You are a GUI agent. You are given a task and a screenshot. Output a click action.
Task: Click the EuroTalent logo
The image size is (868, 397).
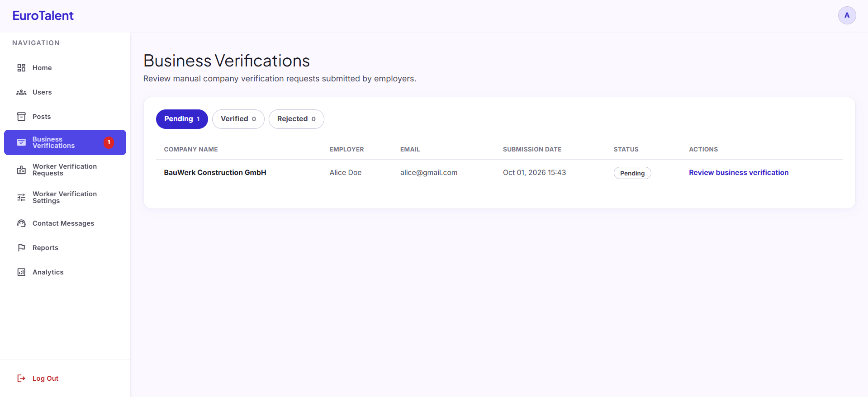pyautogui.click(x=43, y=16)
